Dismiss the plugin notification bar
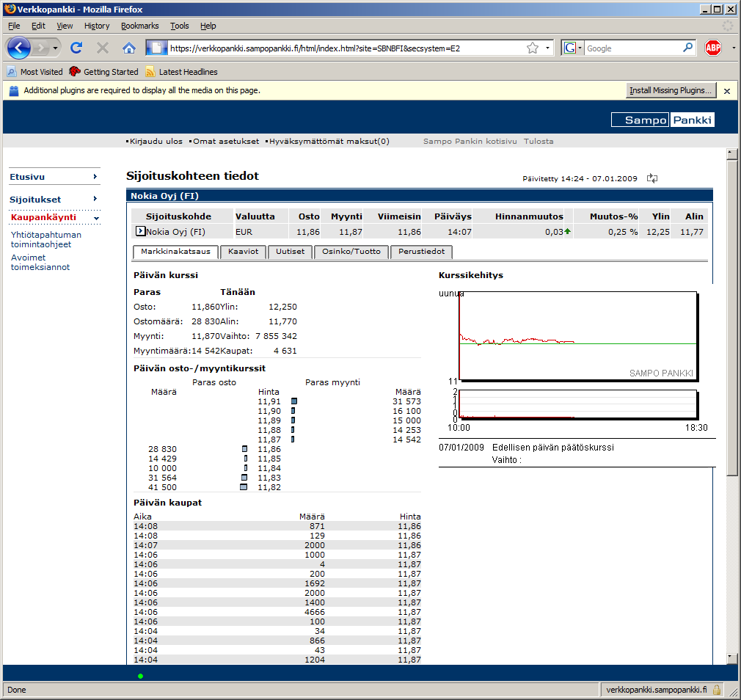This screenshot has height=700, width=741. [x=727, y=91]
